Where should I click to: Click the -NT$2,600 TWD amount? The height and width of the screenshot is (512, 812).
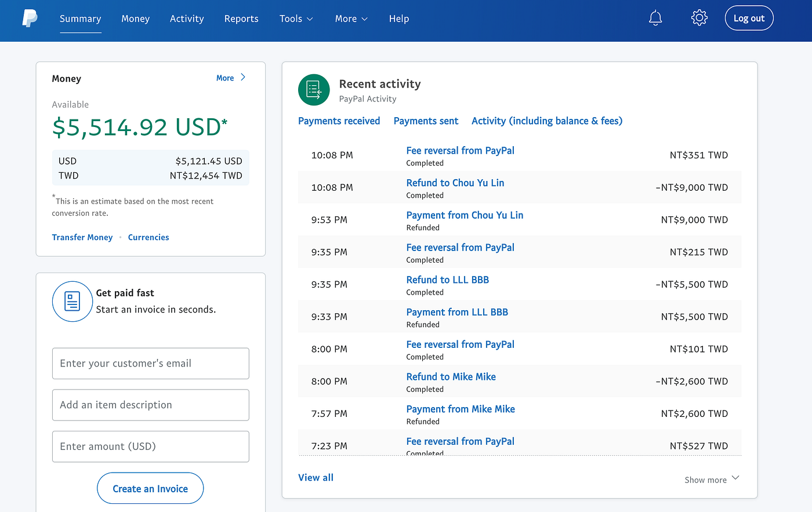click(691, 381)
